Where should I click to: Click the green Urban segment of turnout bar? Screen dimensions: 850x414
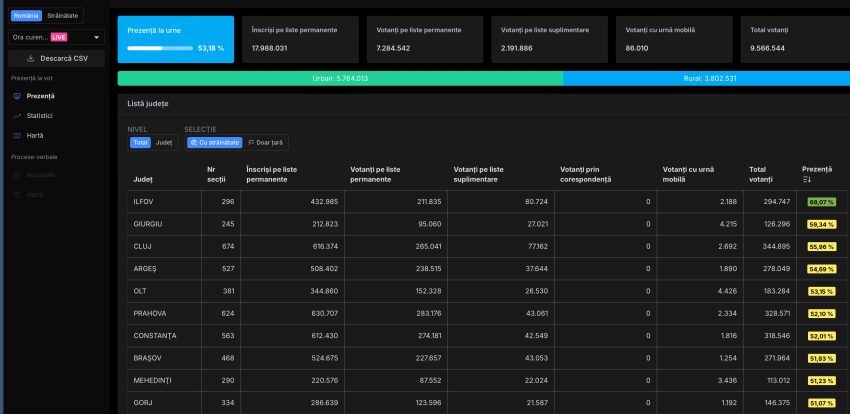coord(340,78)
